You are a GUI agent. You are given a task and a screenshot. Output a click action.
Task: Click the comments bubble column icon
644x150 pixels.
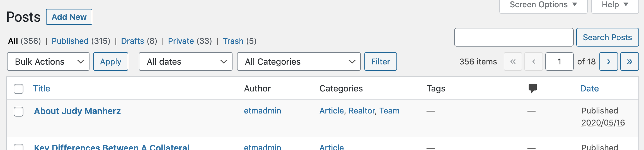[532, 88]
